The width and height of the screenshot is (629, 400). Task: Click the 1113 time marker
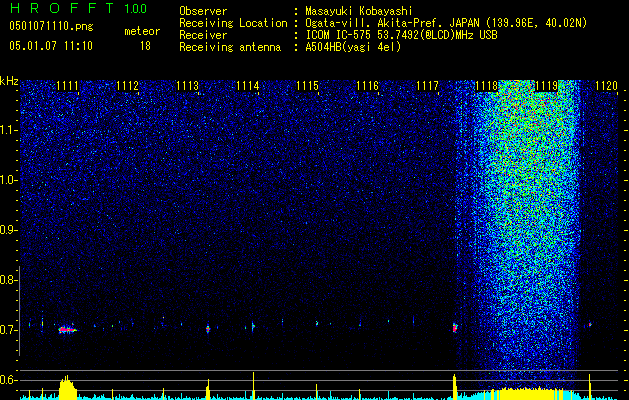tap(187, 86)
